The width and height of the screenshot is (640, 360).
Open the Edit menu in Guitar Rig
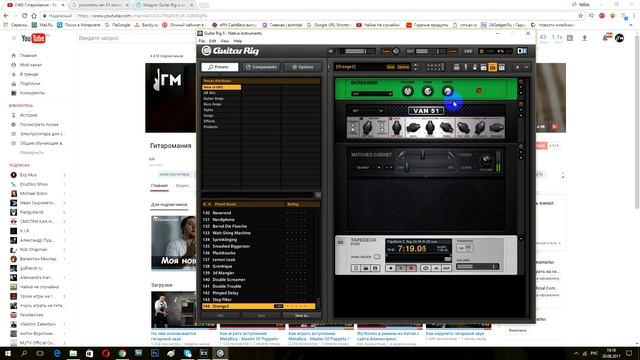point(213,41)
